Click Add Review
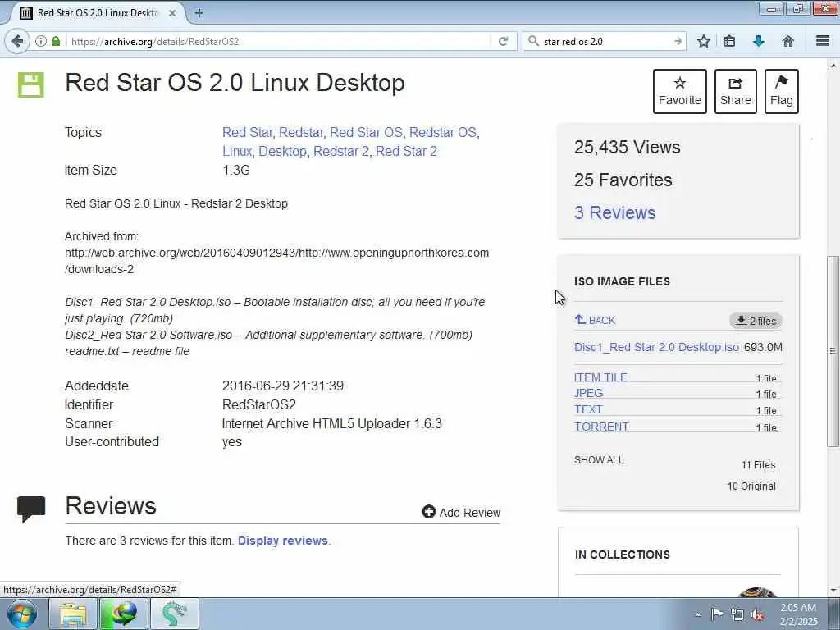Image resolution: width=840 pixels, height=630 pixels. point(461,512)
